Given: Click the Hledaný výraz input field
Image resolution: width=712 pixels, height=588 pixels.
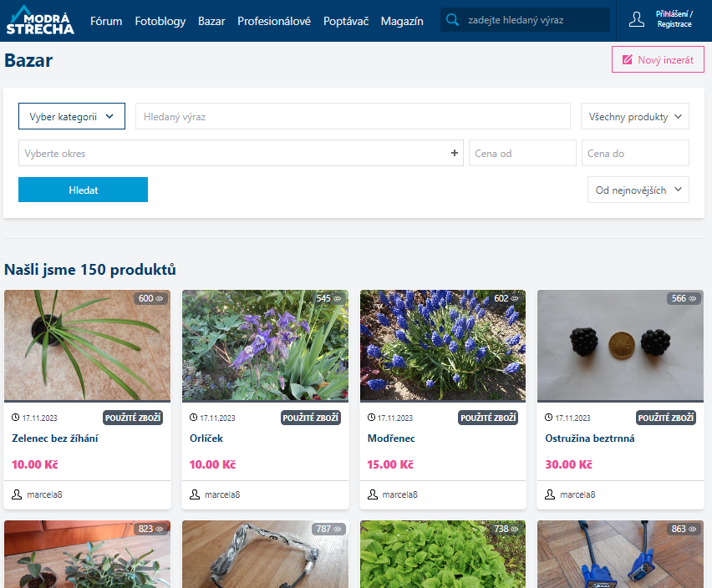Looking at the screenshot, I should (353, 117).
